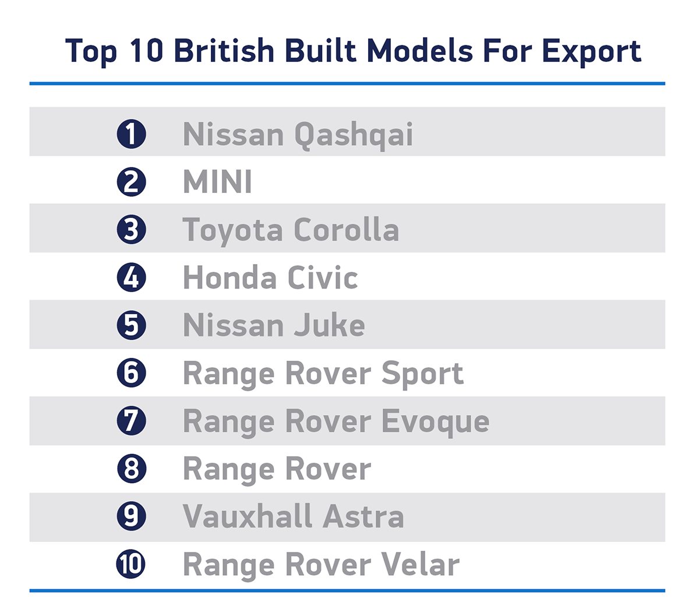Click the Nissan Juke text

coord(274,325)
